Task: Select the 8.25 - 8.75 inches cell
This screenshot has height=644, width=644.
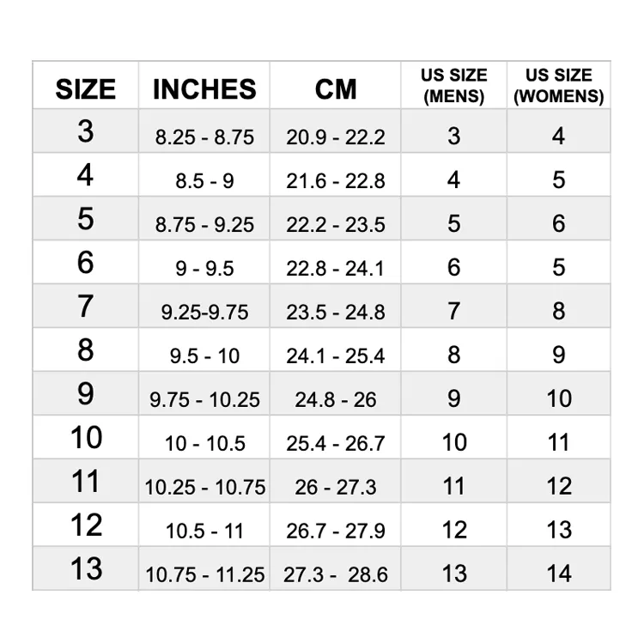Action: point(204,131)
